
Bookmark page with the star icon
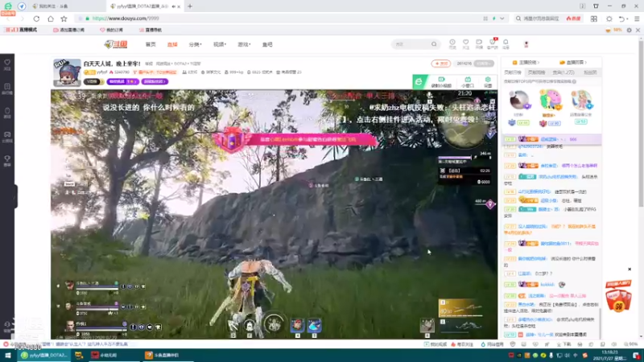(64, 19)
